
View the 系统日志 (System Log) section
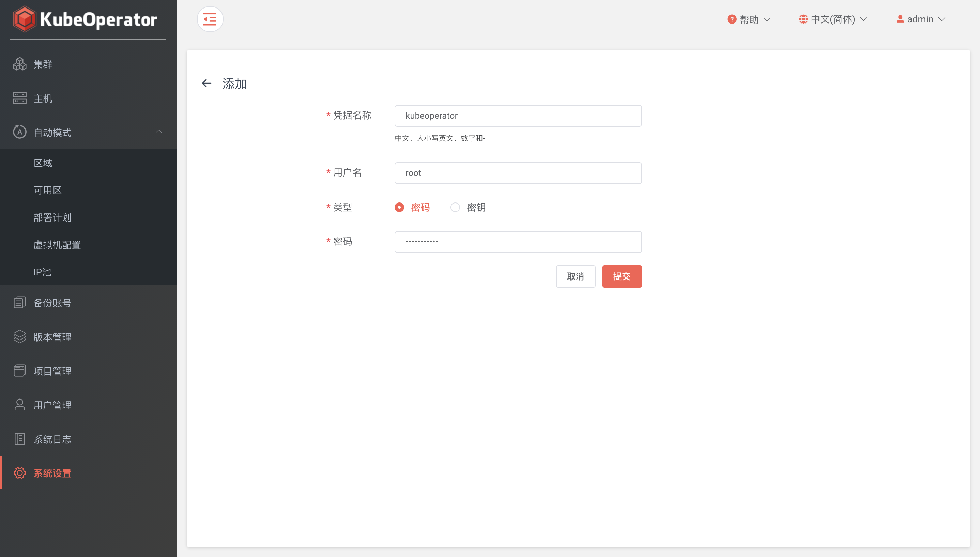point(51,439)
